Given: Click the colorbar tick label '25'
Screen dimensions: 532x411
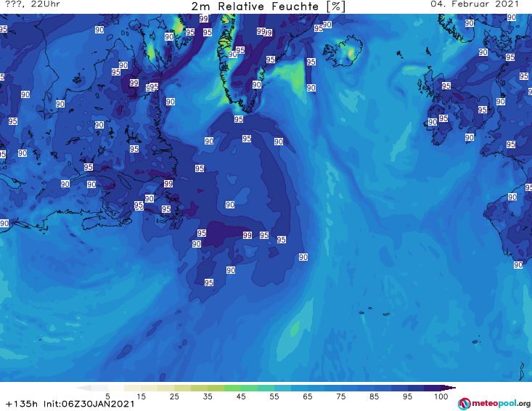Looking at the screenshot, I should pyautogui.click(x=174, y=396).
